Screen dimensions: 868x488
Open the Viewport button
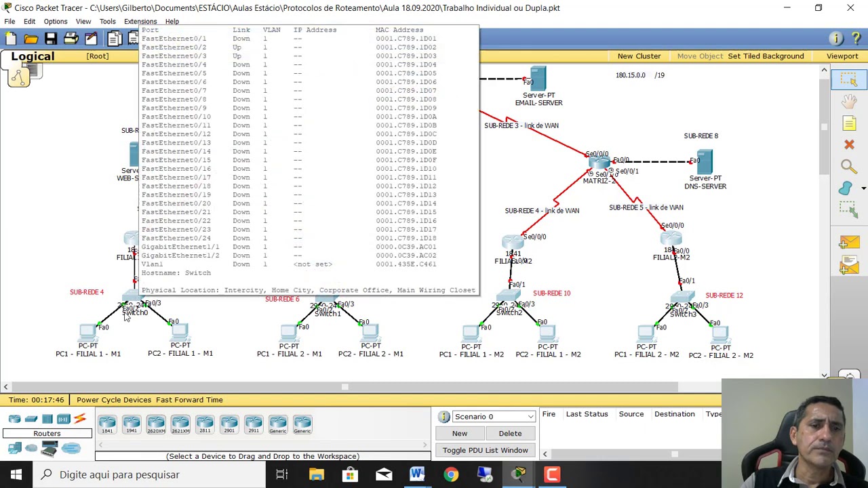842,56
